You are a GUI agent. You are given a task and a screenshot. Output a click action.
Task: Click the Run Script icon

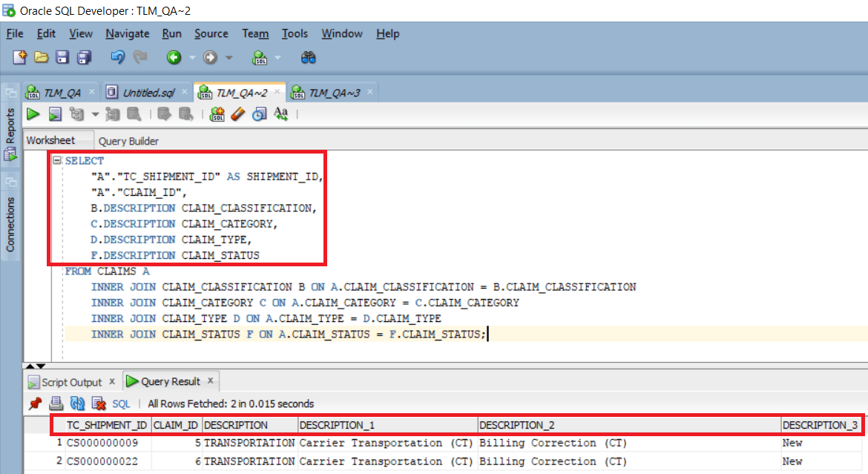[55, 114]
